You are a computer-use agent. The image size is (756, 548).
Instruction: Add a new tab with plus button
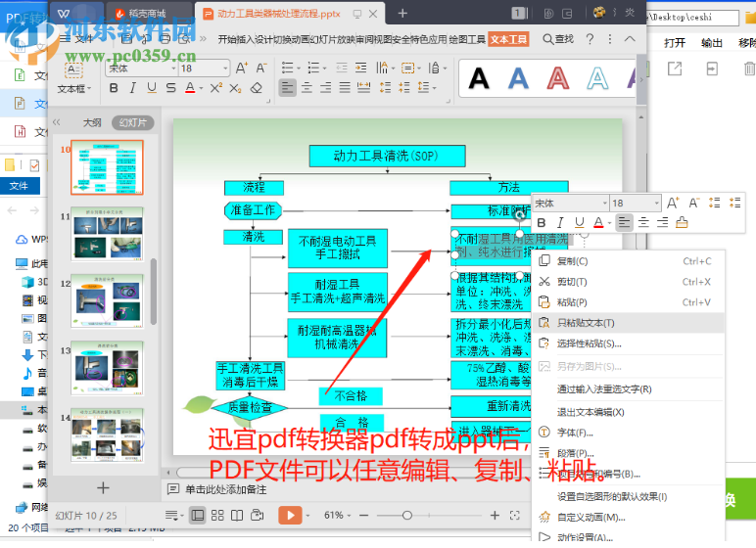pyautogui.click(x=402, y=14)
